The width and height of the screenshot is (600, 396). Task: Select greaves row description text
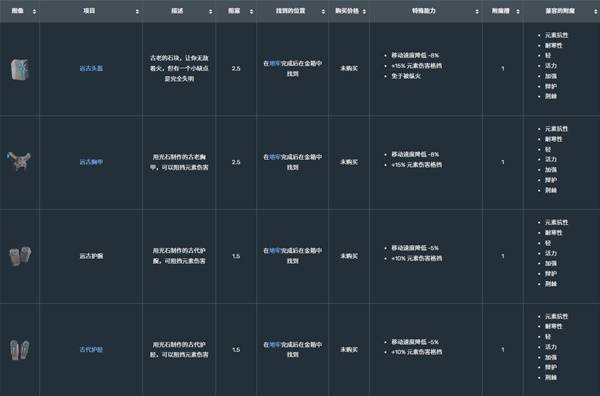(179, 350)
